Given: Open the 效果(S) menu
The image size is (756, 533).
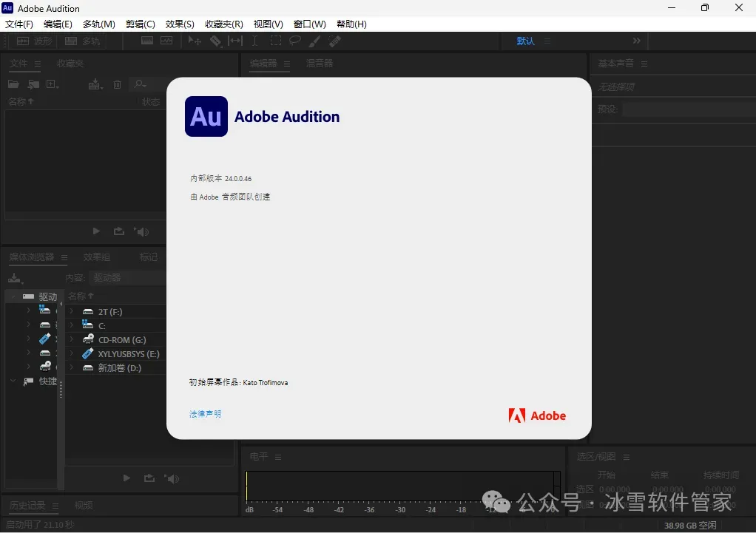Looking at the screenshot, I should (x=180, y=24).
